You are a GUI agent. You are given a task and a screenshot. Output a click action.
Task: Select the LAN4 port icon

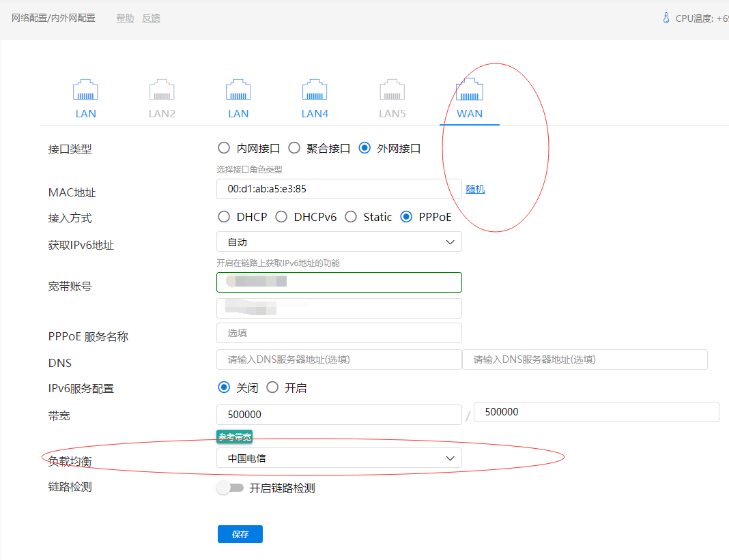click(x=315, y=90)
